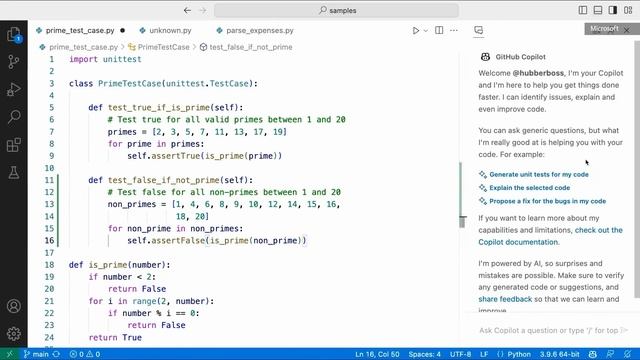Click the send arrow in Copilot chat

tap(624, 330)
